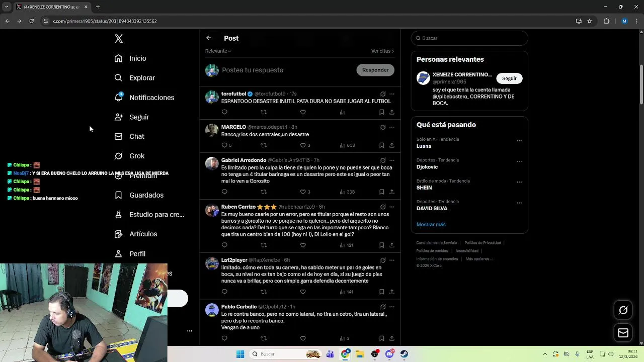The height and width of the screenshot is (362, 644).
Task: Bookmark torofutbol's post
Action: click(382, 112)
